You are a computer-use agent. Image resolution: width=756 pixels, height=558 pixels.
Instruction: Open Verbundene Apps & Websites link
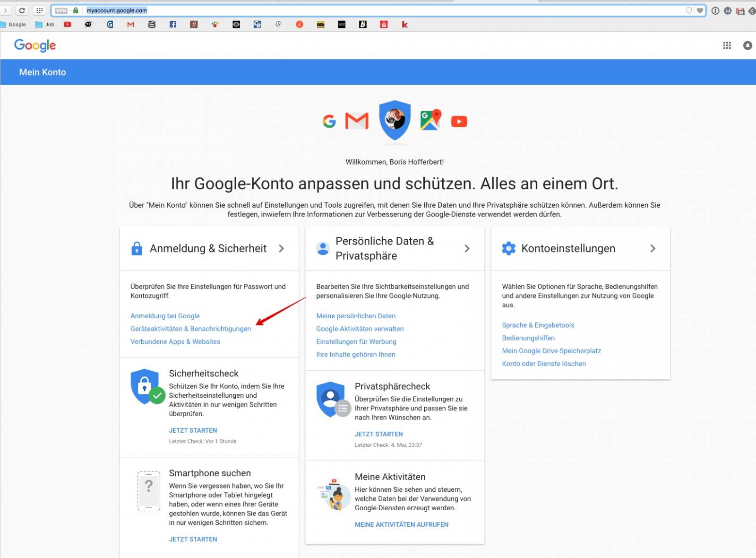coord(175,341)
